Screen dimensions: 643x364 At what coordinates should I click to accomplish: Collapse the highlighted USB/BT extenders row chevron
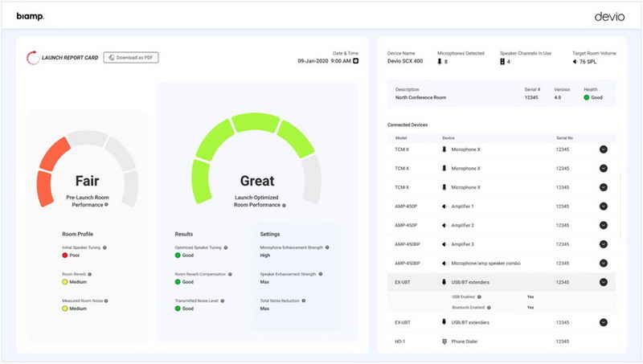604,282
